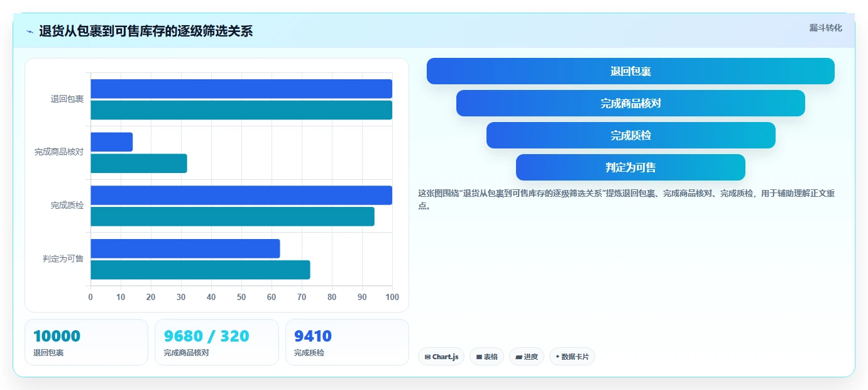Click the 退回包裹 chart axis label
This screenshot has width=868, height=390.
coord(67,99)
